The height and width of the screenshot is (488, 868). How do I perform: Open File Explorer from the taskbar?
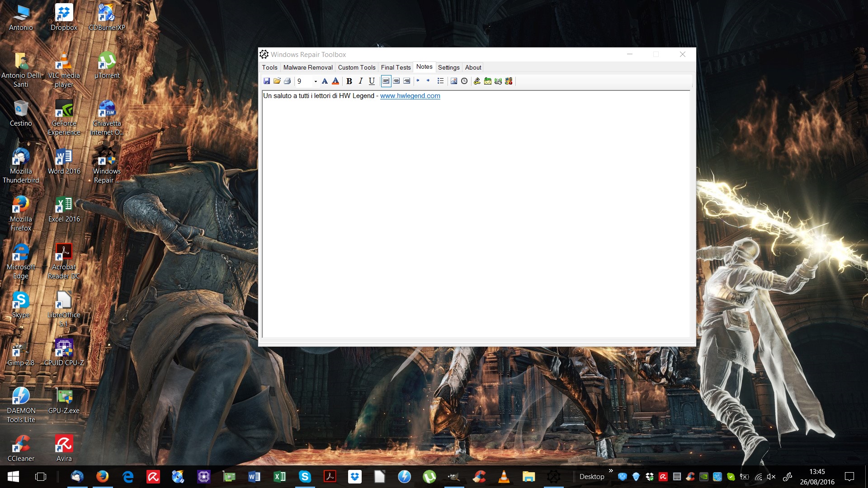[x=528, y=476]
